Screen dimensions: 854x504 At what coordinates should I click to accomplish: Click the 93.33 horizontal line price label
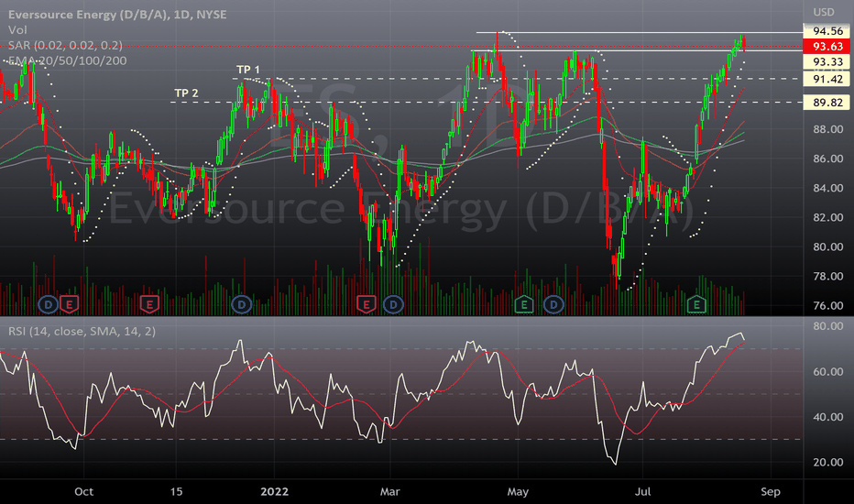[827, 61]
